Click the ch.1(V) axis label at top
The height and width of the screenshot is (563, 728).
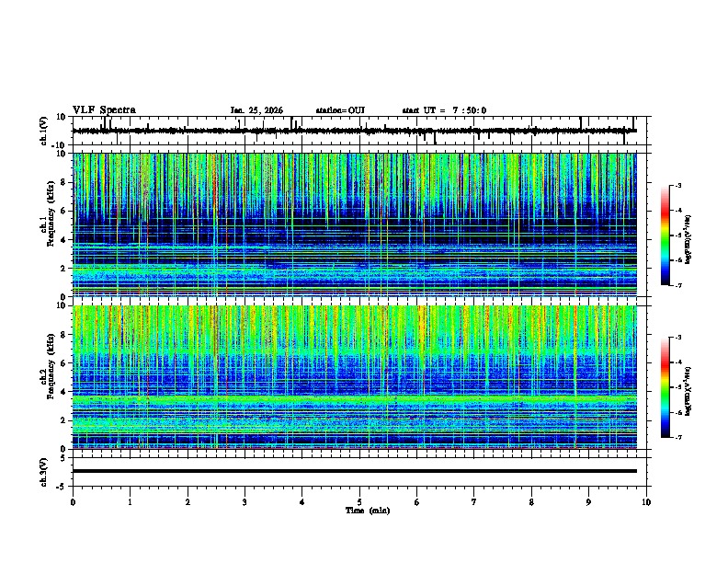point(43,131)
